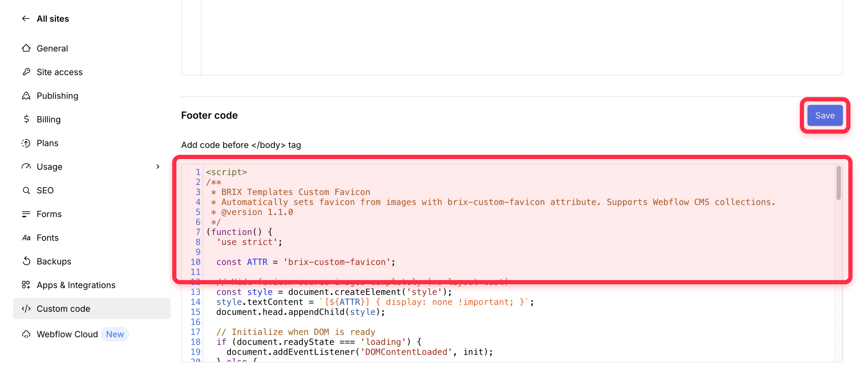This screenshot has width=868, height=380.
Task: Open the Usage section
Action: coord(50,167)
